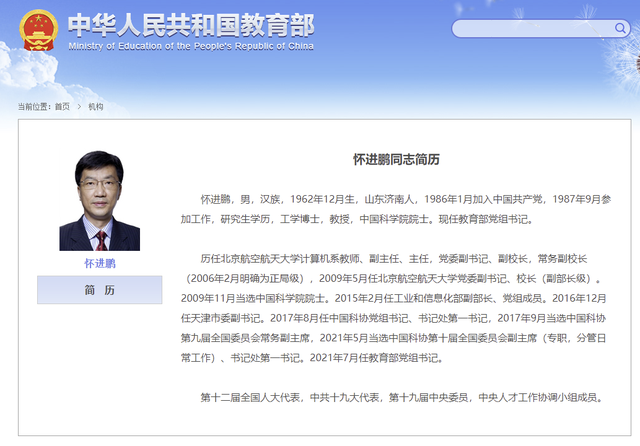The image size is (640, 446).
Task: Click the last paragraph starting 第十二届全国人大代表
Action: pos(400,397)
